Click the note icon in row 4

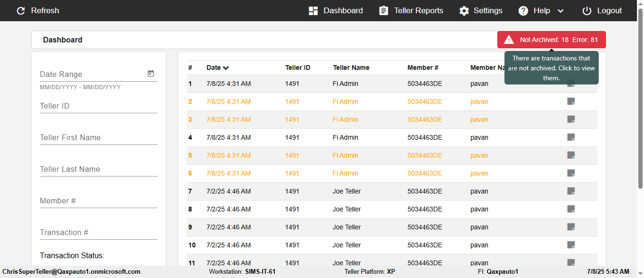[571, 137]
